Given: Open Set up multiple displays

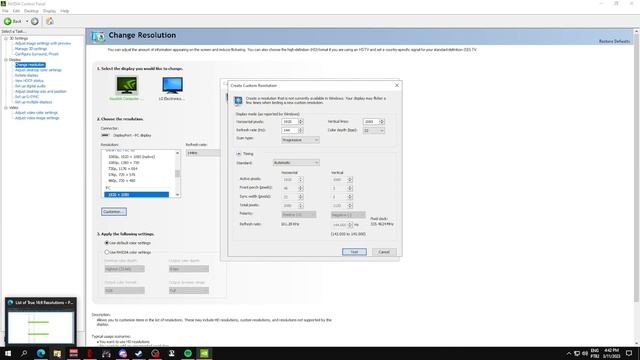Looking at the screenshot, I should click(33, 102).
